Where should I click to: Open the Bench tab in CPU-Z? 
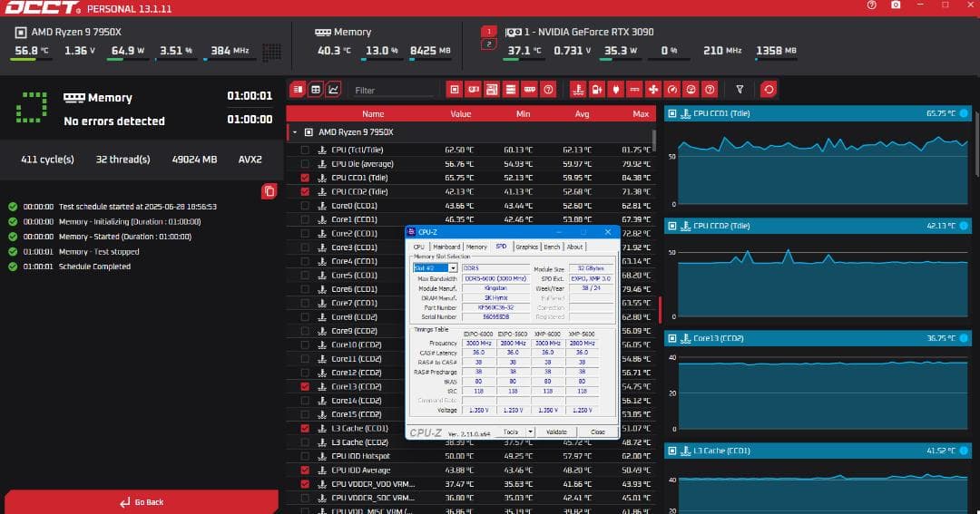[552, 247]
